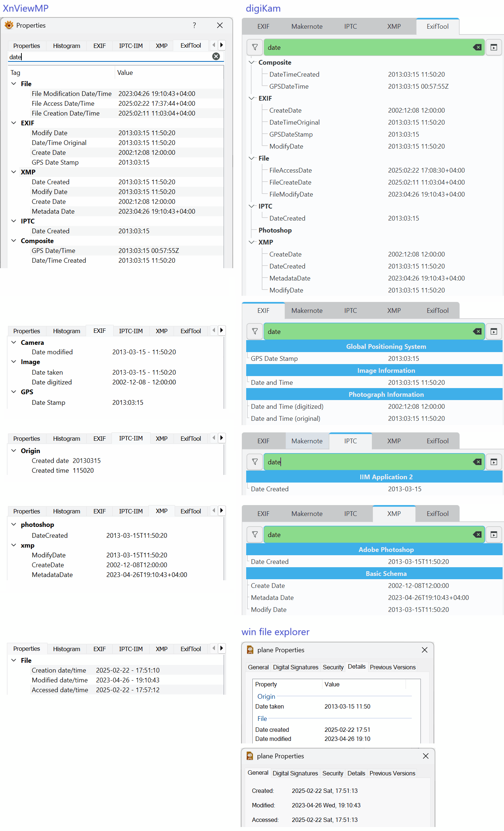Collapse the GPS group in XnView EXIF panel
This screenshot has height=831, width=504.
14,392
